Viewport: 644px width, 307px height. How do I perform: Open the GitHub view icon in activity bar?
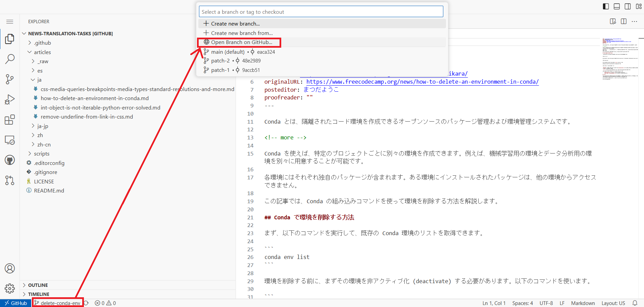[x=10, y=160]
